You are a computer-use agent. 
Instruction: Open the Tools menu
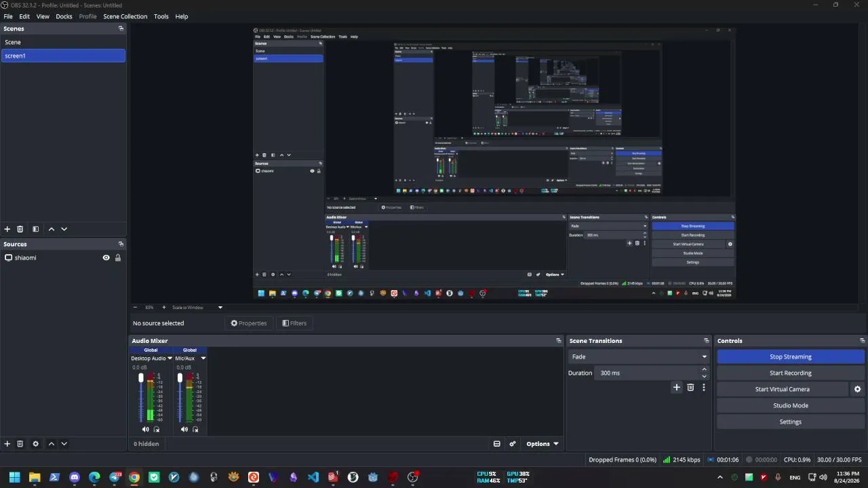click(161, 16)
